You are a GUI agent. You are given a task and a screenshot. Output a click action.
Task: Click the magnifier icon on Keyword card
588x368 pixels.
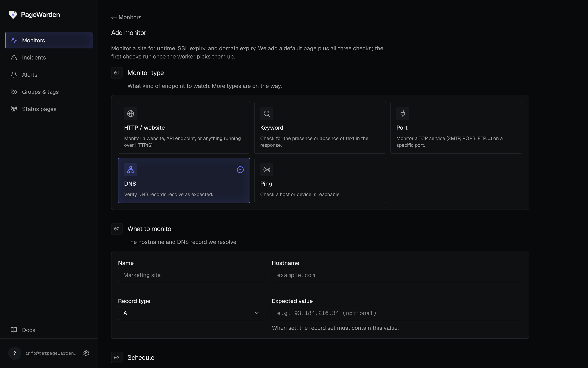pyautogui.click(x=267, y=114)
